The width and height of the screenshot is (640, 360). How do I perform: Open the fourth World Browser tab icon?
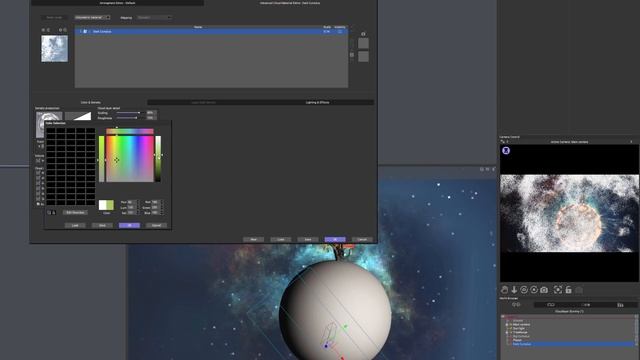(x=620, y=304)
